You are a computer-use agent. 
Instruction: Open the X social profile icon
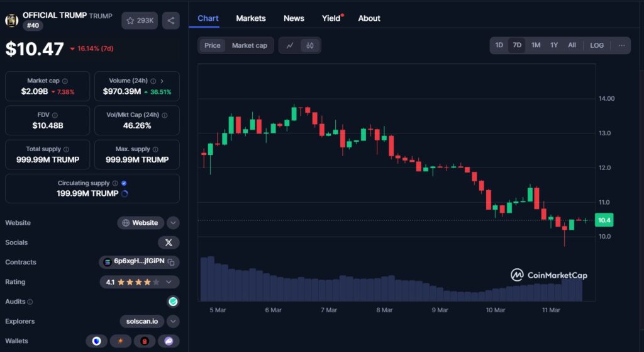pos(169,242)
